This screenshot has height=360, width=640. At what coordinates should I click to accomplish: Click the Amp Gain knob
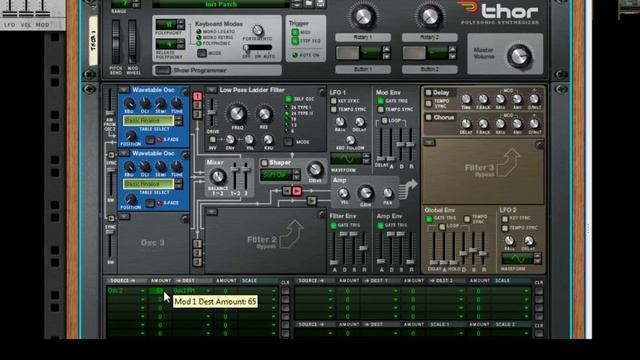pyautogui.click(x=366, y=193)
